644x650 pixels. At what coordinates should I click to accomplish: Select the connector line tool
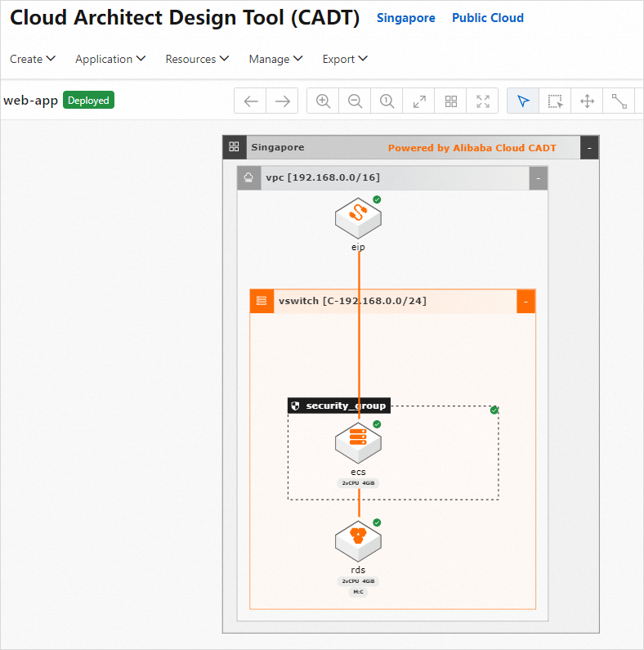coord(619,101)
